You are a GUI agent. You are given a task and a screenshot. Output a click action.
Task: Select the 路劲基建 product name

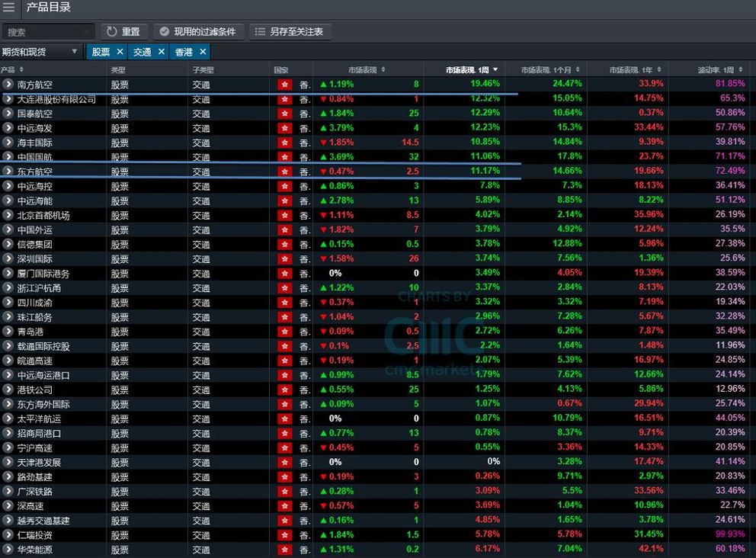(35, 477)
